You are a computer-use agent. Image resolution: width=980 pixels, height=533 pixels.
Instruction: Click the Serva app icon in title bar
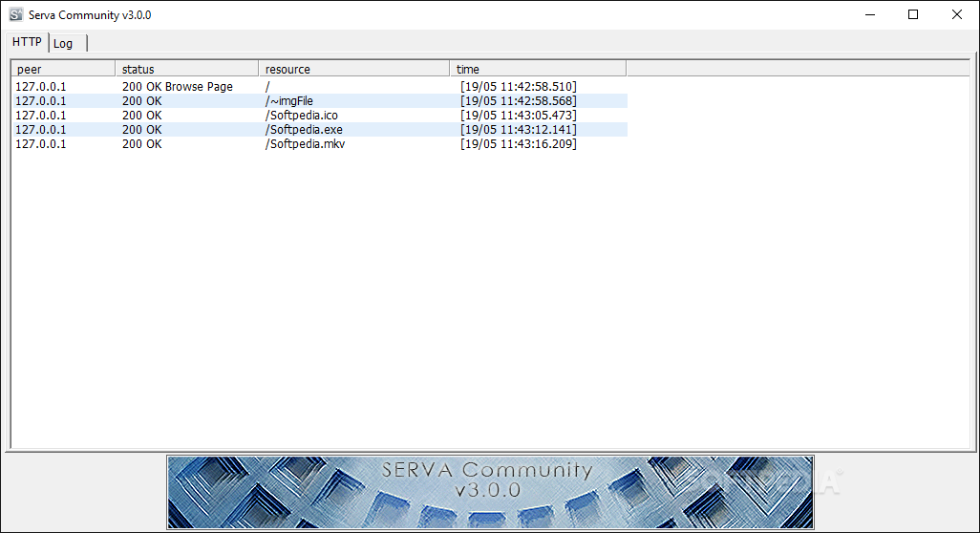tap(16, 14)
